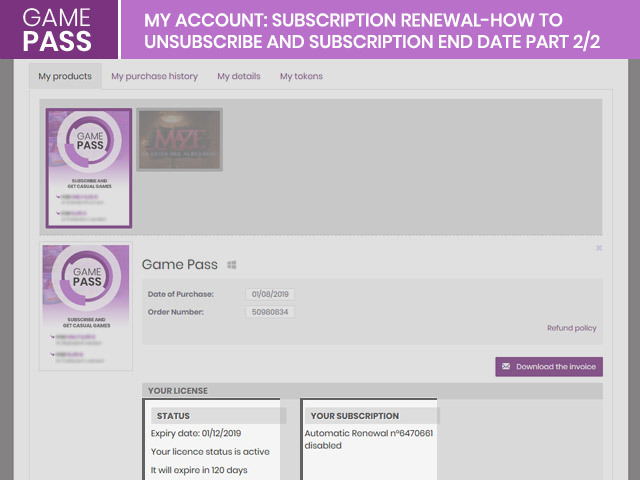Switch to My purchase history tab
Screen dimensions: 640x480
[154, 76]
